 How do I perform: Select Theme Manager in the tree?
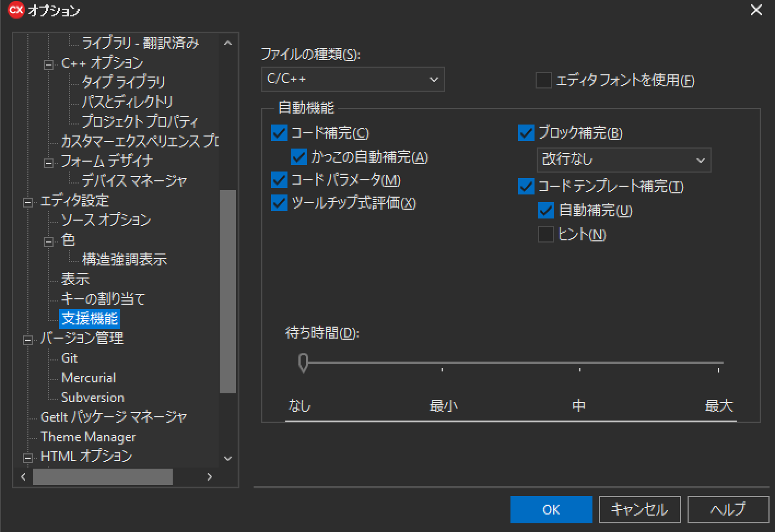point(88,437)
